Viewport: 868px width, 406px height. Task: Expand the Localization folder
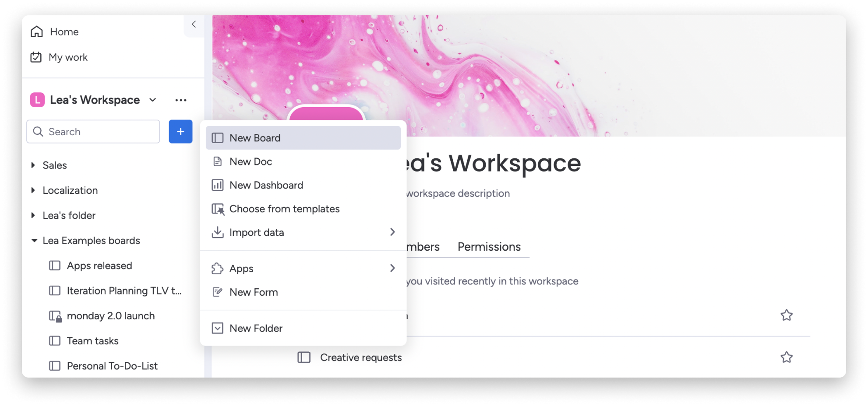(x=33, y=190)
